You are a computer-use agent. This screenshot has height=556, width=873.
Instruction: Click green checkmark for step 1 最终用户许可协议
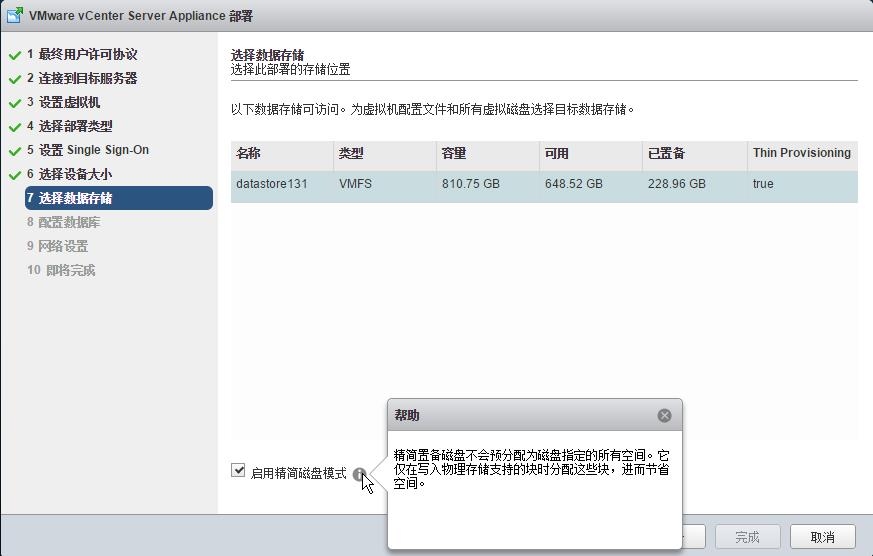pos(15,55)
